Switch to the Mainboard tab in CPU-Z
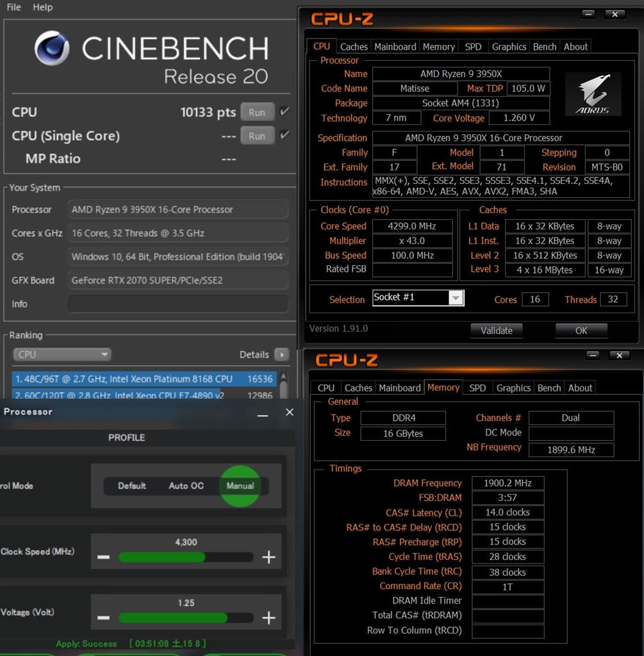This screenshot has height=656, width=644. click(x=395, y=46)
